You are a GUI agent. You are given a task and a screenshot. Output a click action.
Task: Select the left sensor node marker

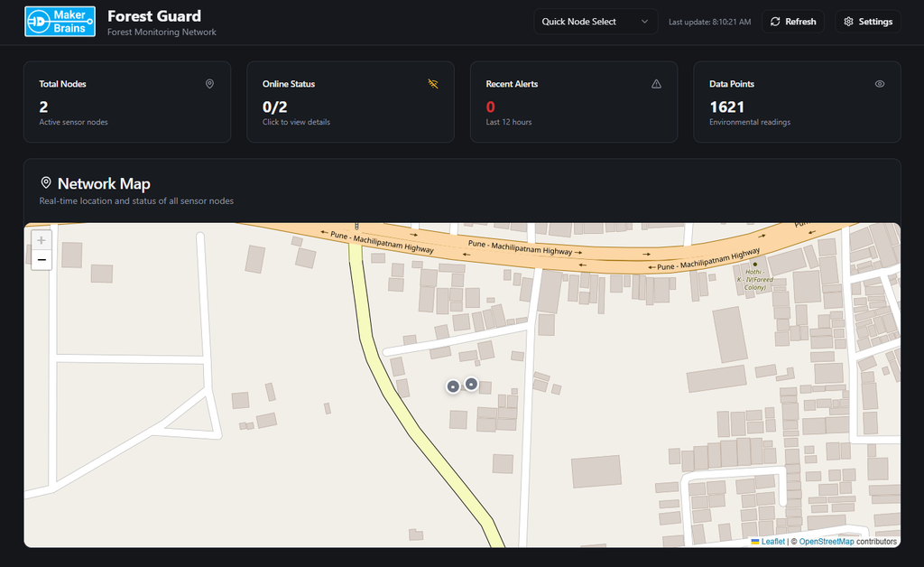pos(453,386)
